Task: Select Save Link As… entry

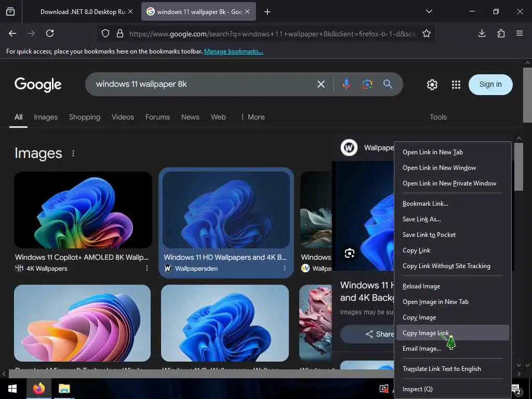Action: point(453,219)
